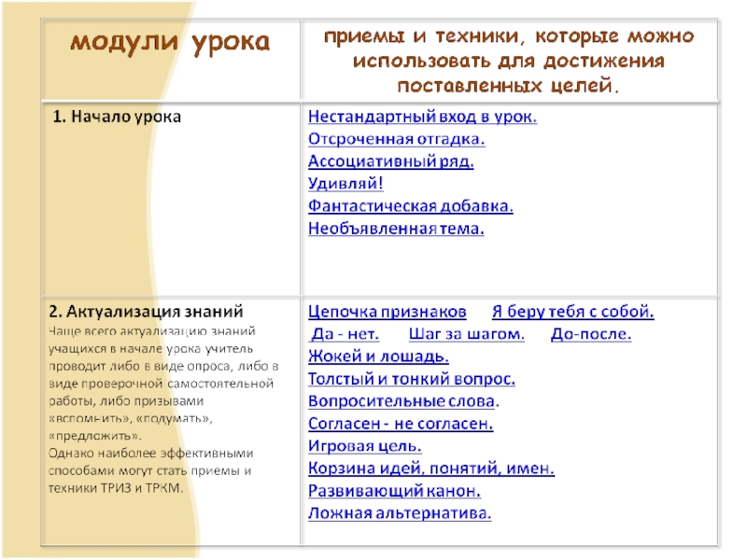Open the 'Ложная альтернатива.' link
Image resolution: width=747 pixels, height=560 pixels.
pyautogui.click(x=400, y=513)
